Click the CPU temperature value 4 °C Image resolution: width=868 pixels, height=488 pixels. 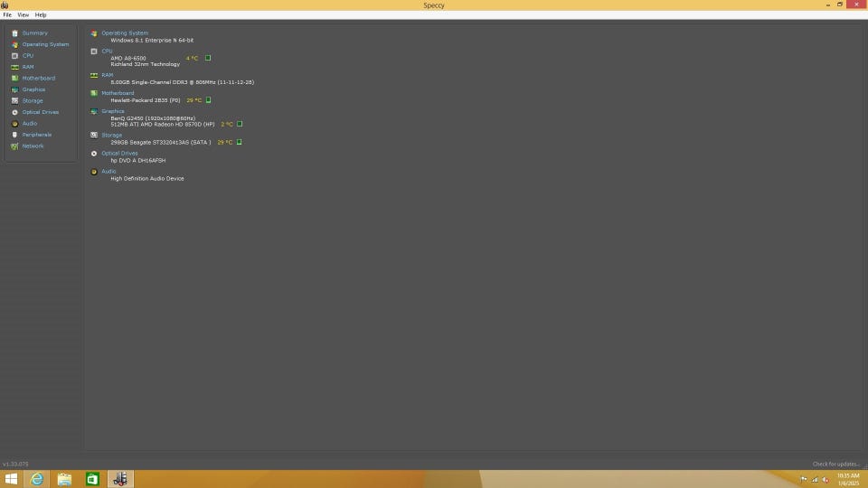pyautogui.click(x=192, y=58)
